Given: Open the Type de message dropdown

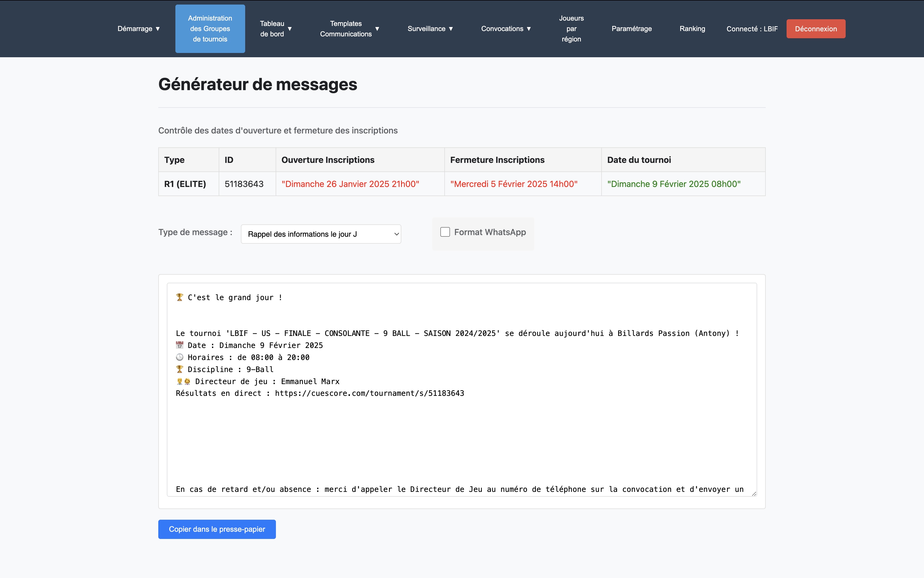Looking at the screenshot, I should coord(321,234).
